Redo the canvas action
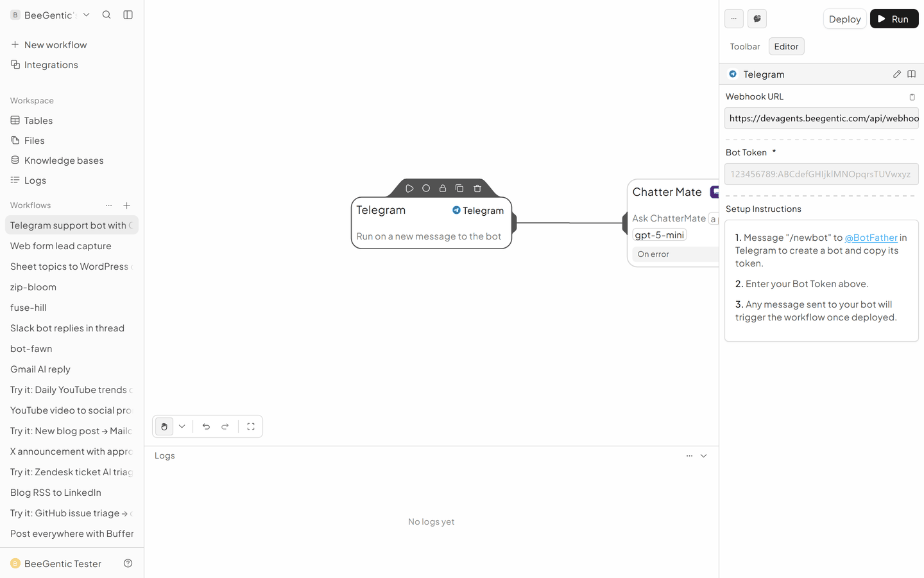The image size is (924, 578). click(x=225, y=426)
